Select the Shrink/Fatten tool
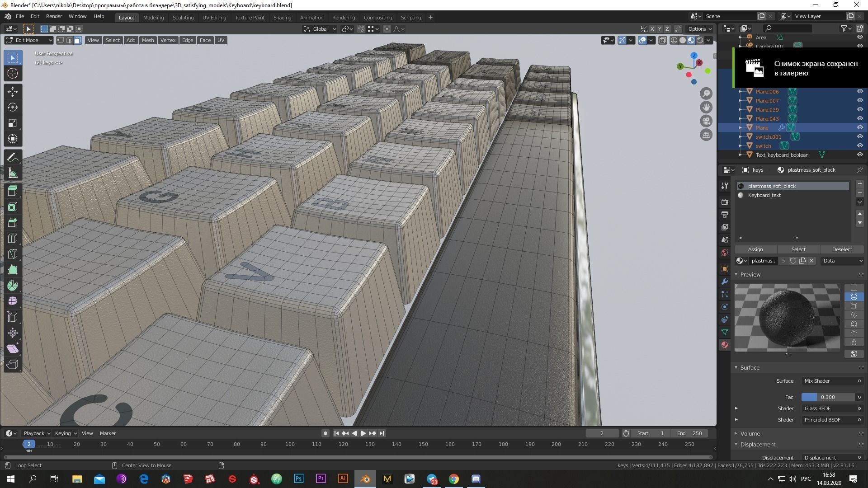 pyautogui.click(x=13, y=333)
